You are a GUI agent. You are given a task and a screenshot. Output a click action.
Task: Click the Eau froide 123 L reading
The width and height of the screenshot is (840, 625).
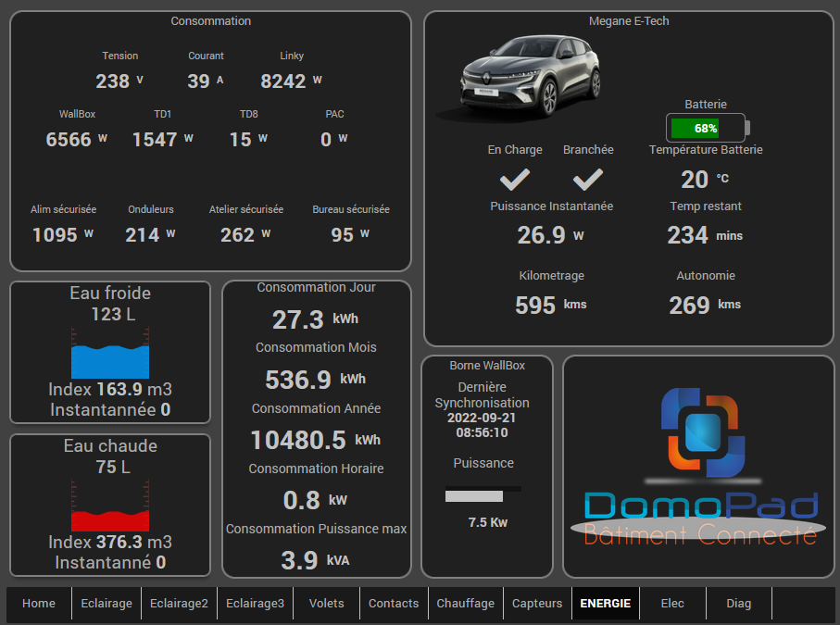(x=113, y=314)
